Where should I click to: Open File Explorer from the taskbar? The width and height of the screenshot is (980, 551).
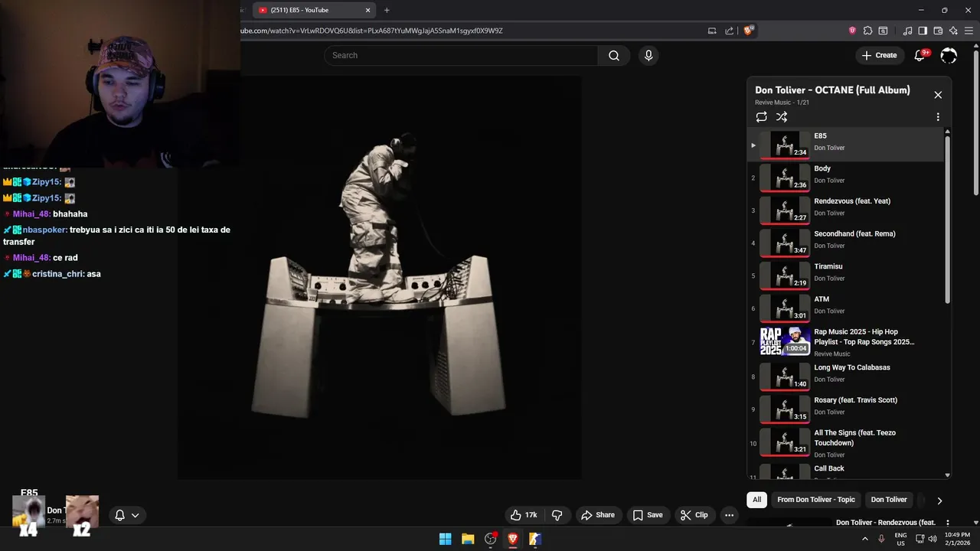pyautogui.click(x=468, y=539)
